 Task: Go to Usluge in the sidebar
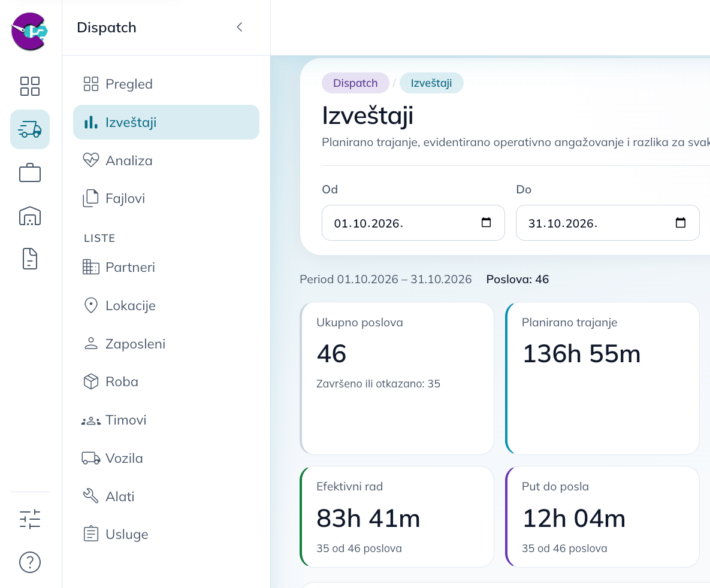166,534
